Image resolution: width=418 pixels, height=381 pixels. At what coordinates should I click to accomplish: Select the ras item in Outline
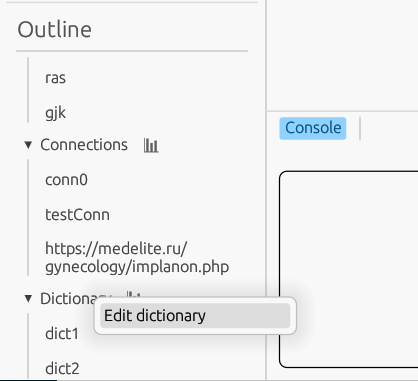coord(55,78)
